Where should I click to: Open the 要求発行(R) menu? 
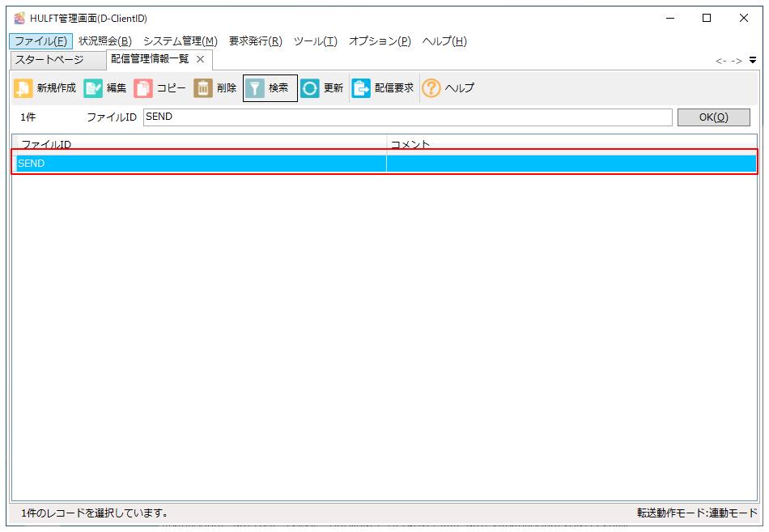click(x=256, y=41)
